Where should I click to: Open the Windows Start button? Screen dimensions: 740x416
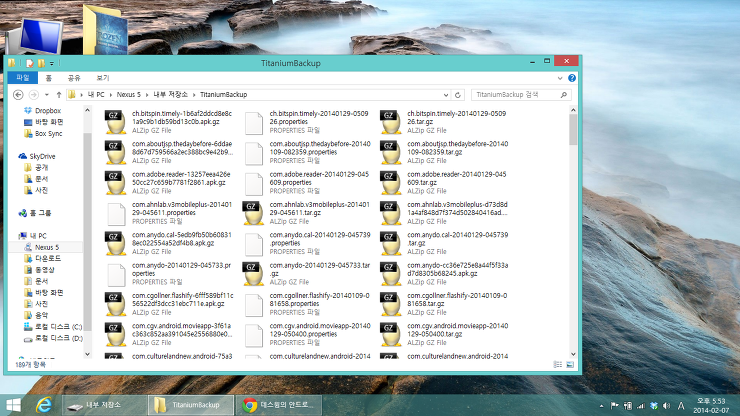(14, 405)
